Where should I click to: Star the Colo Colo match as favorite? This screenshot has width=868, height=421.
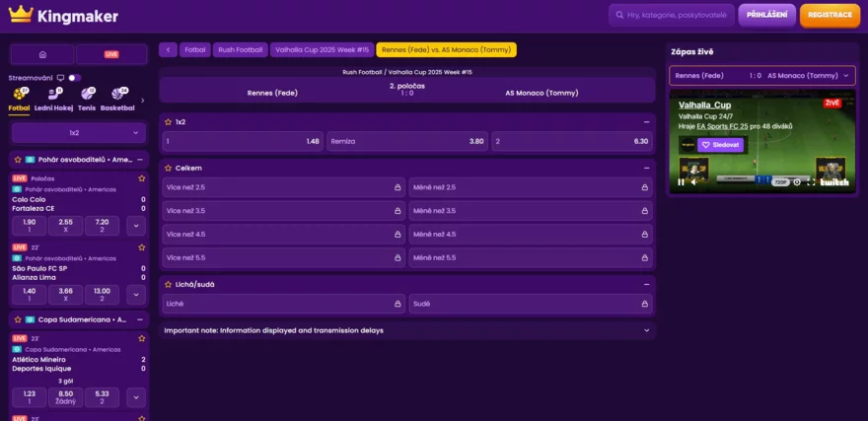pyautogui.click(x=142, y=178)
